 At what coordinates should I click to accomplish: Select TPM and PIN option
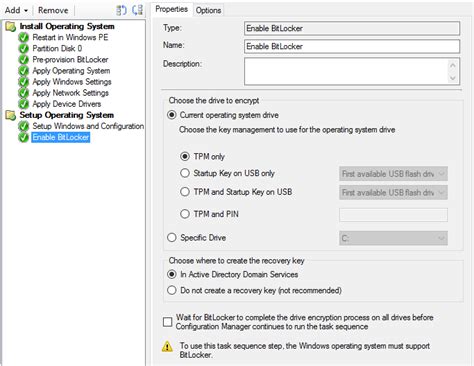185,214
